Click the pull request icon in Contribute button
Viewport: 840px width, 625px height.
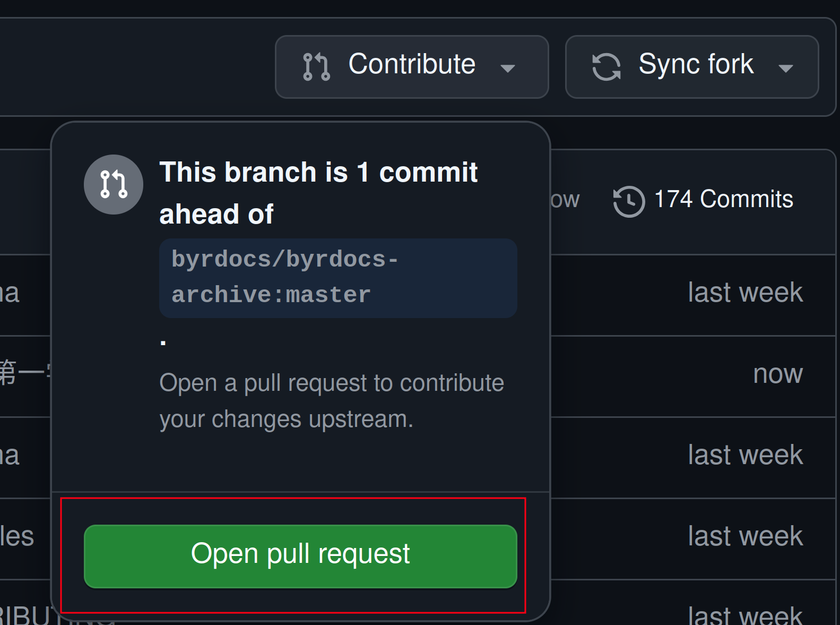coord(316,66)
